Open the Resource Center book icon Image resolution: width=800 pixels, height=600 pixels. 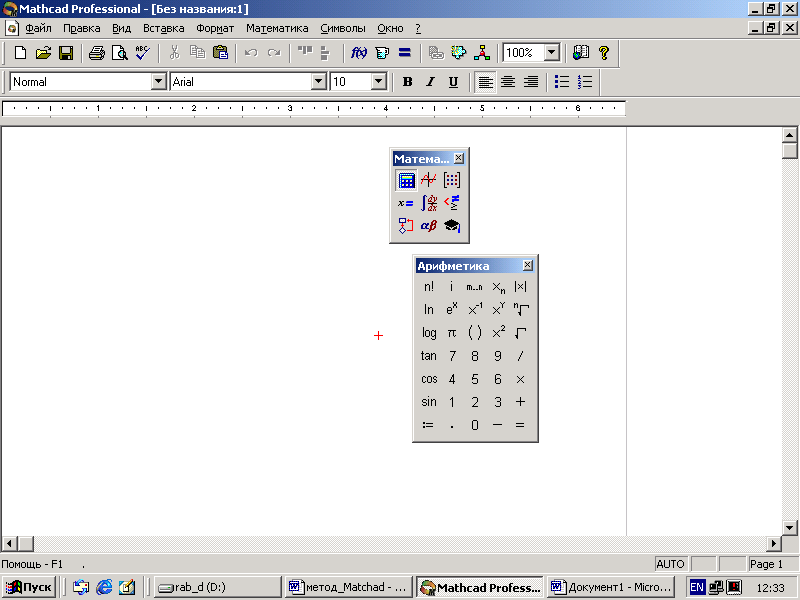pos(581,53)
